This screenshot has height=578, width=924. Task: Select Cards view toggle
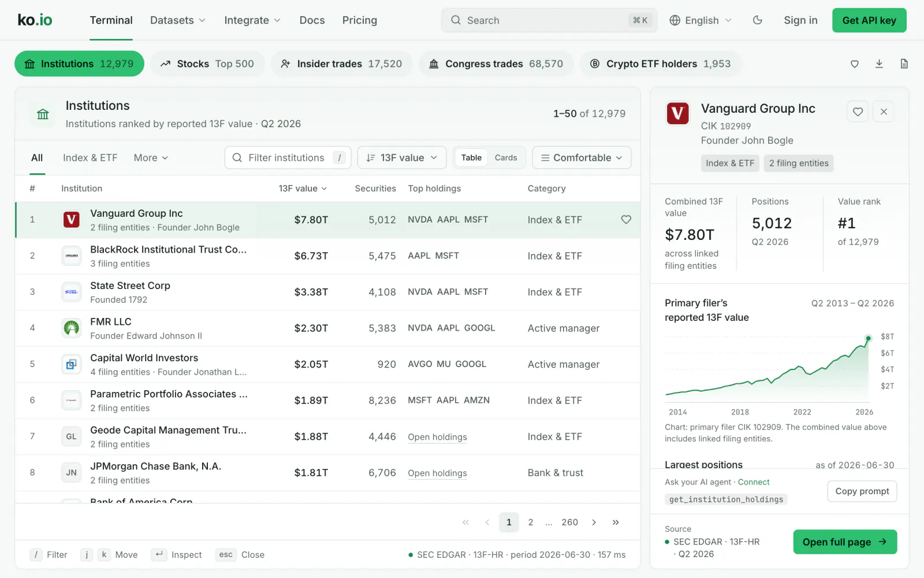506,158
